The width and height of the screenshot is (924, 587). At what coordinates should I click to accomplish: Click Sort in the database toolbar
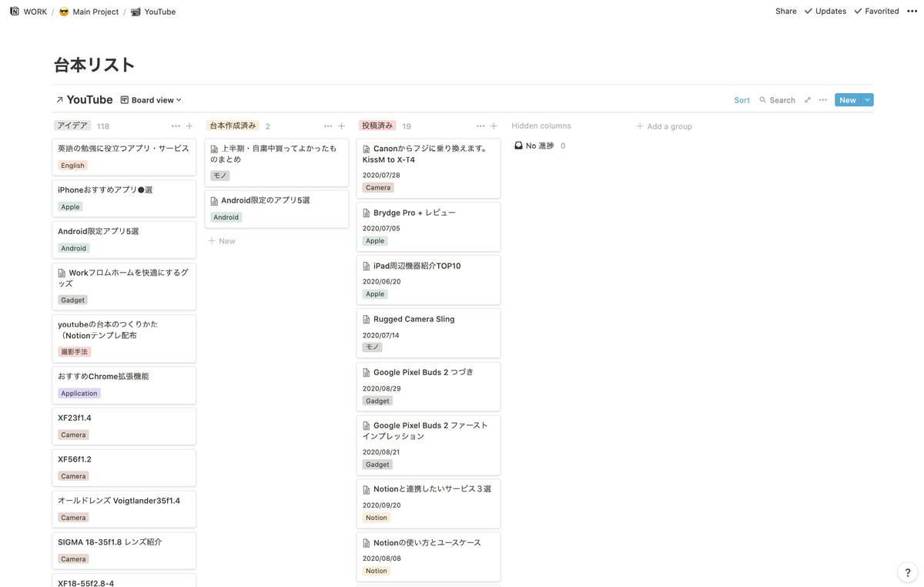[742, 100]
